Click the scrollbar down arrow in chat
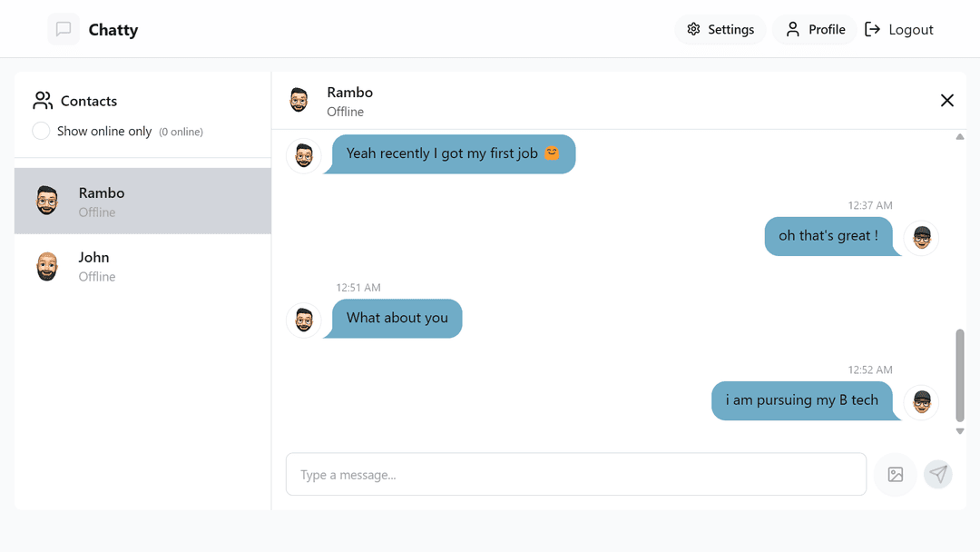Image resolution: width=980 pixels, height=552 pixels. (x=960, y=430)
